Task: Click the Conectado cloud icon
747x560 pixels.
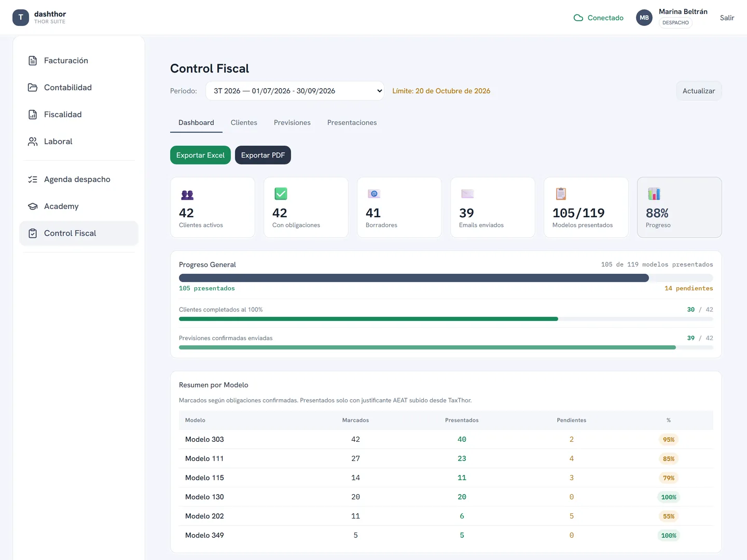Action: pyautogui.click(x=578, y=18)
